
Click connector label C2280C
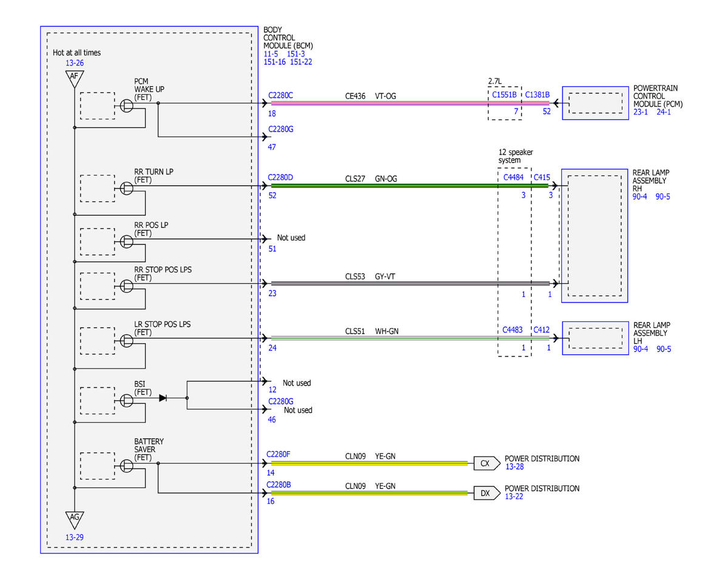point(281,95)
